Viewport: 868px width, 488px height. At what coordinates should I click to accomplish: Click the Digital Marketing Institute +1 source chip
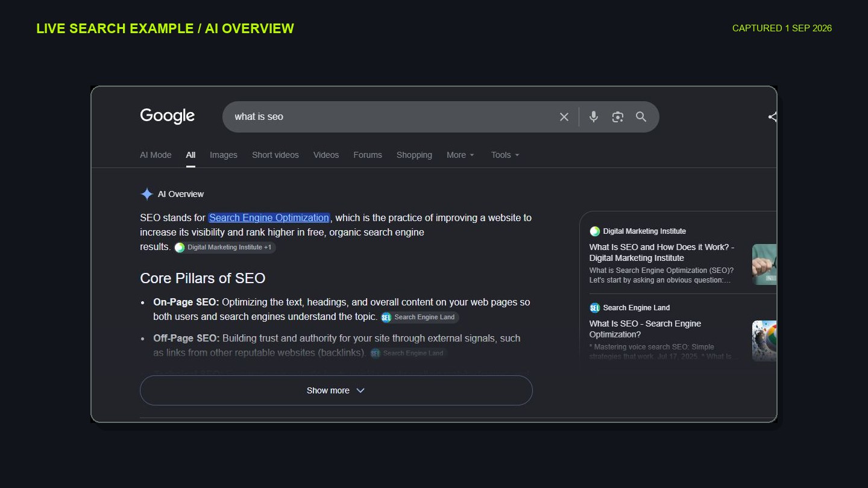[225, 247]
